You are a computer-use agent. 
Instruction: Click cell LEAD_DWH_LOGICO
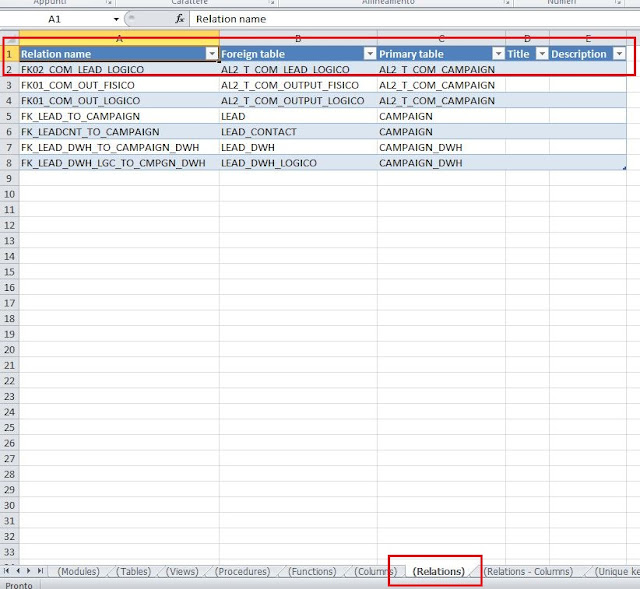[x=298, y=163]
